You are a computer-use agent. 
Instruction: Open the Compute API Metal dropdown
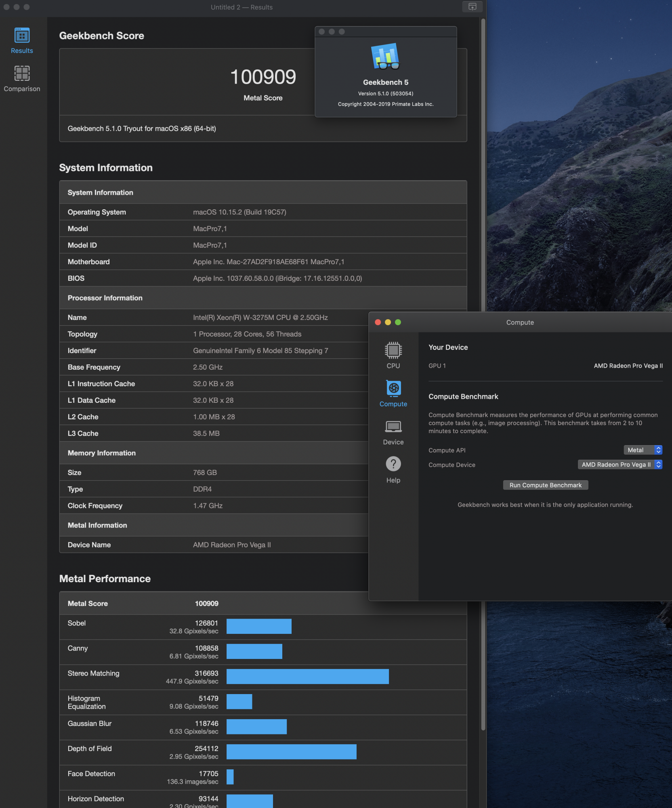pyautogui.click(x=643, y=450)
